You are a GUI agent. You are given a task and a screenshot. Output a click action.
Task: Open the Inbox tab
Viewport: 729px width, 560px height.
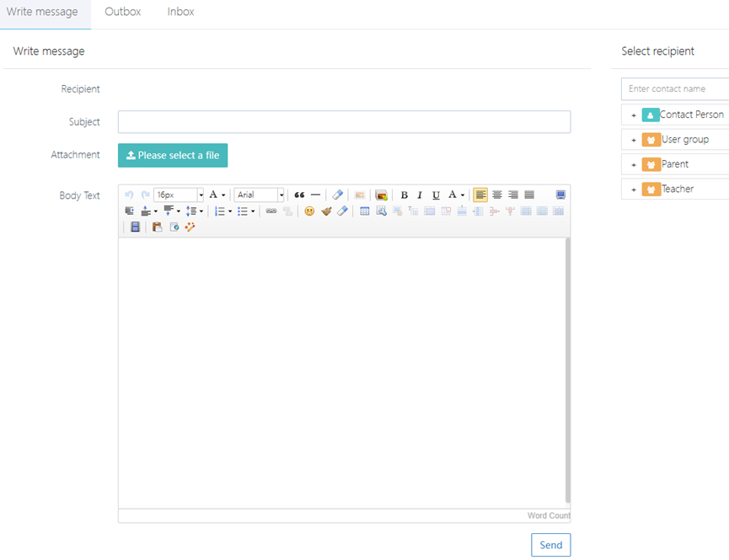coord(180,13)
